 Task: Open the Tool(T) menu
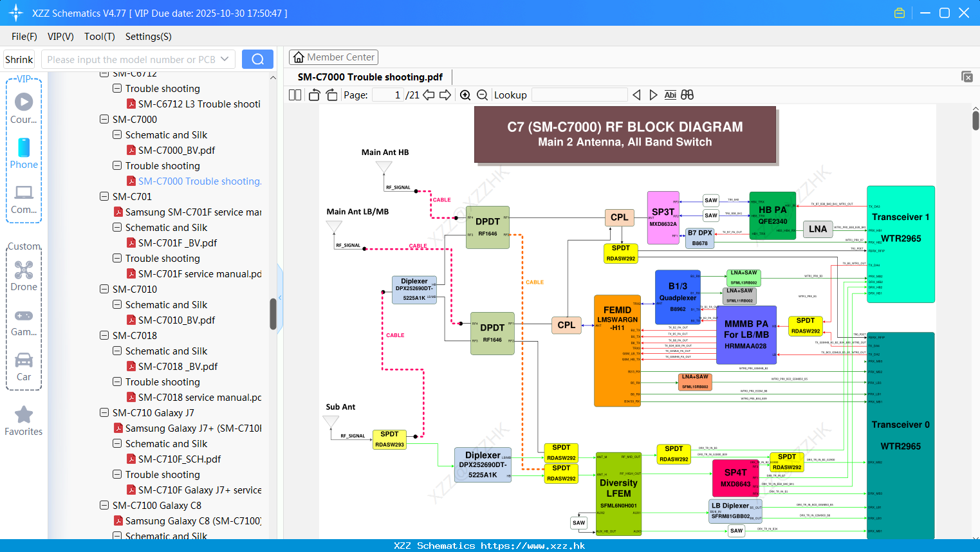point(99,37)
